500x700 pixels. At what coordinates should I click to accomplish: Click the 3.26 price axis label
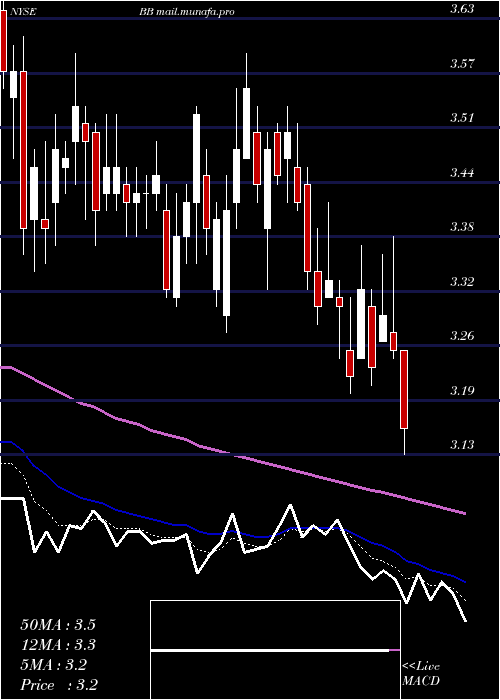[462, 336]
